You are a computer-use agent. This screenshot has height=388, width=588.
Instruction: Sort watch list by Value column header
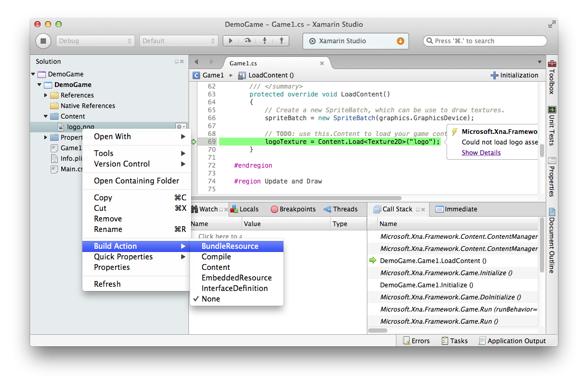(287, 224)
